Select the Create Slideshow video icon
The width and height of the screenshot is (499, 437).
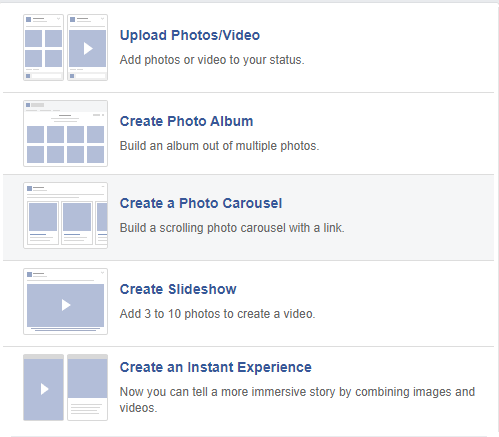pyautogui.click(x=65, y=301)
